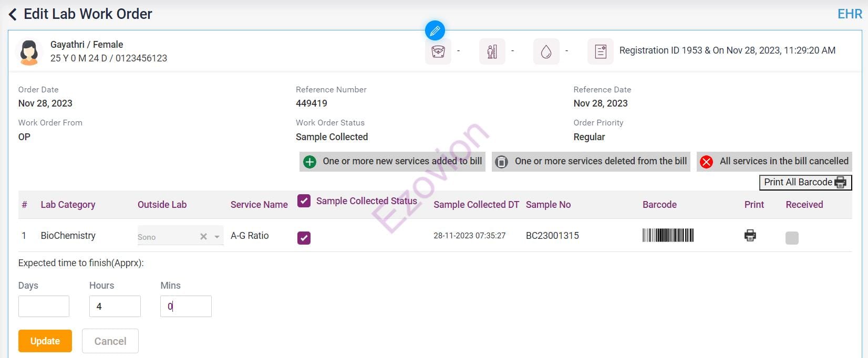Viewport: 868px width, 358px height.
Task: Click the weight scale vitals icon
Action: (x=438, y=51)
